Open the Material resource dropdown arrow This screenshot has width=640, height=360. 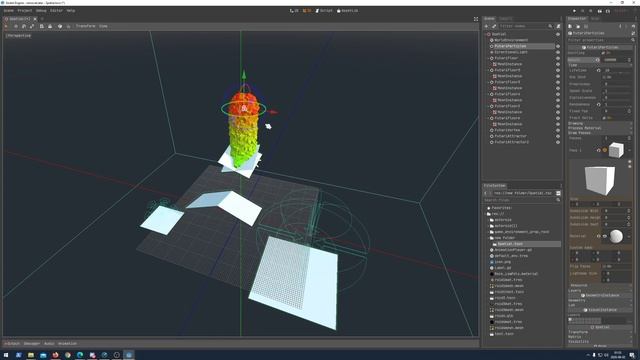click(630, 236)
